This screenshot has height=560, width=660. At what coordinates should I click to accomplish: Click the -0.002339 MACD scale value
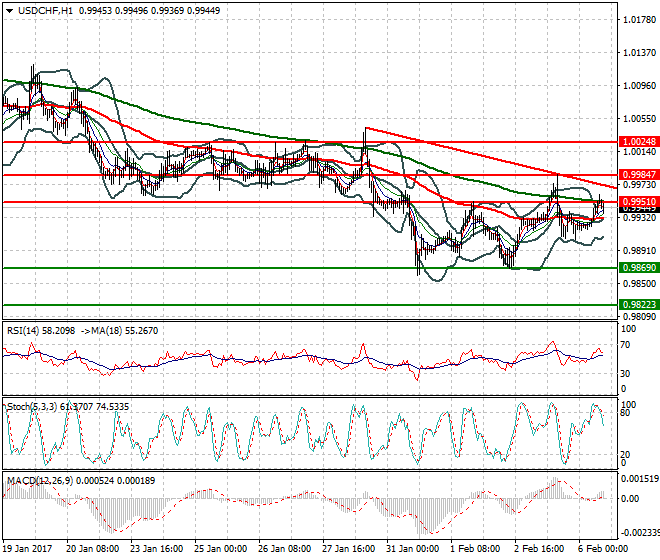click(640, 533)
